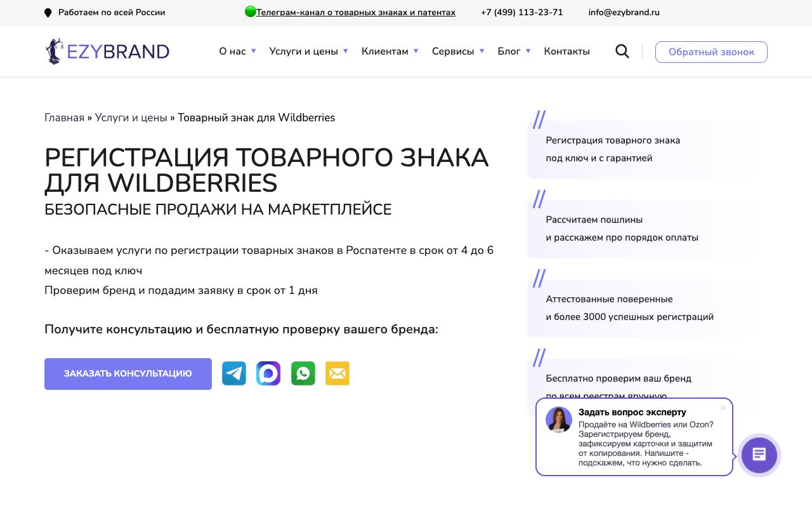Open the Сервисы menu item
Viewport: 812px width, 508px height.
pyautogui.click(x=453, y=51)
